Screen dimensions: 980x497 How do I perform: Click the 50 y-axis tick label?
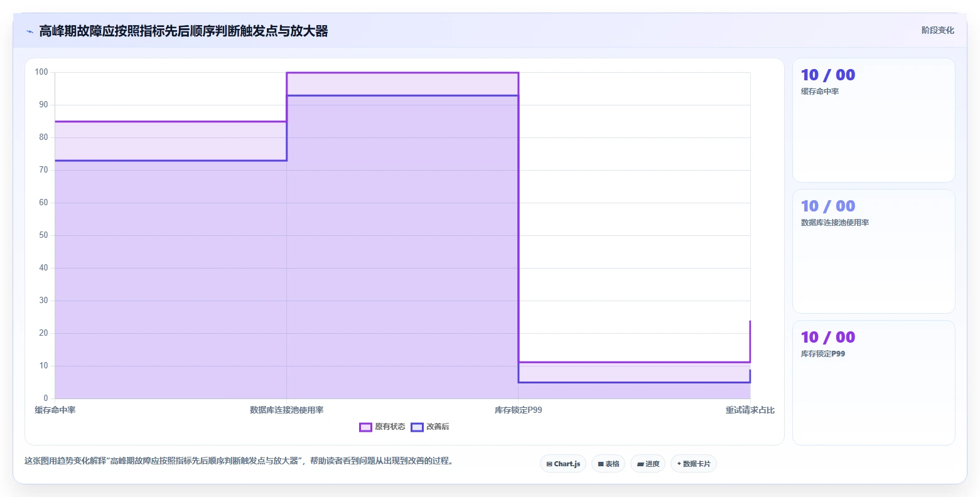43,235
